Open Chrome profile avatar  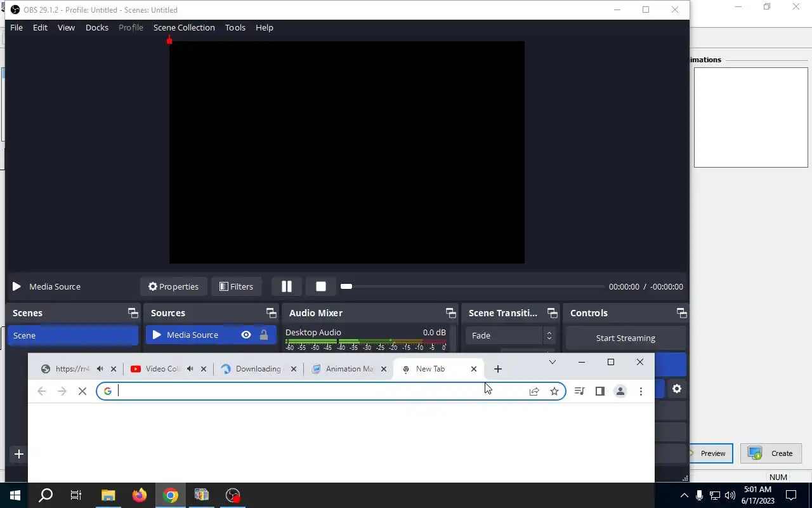(620, 391)
